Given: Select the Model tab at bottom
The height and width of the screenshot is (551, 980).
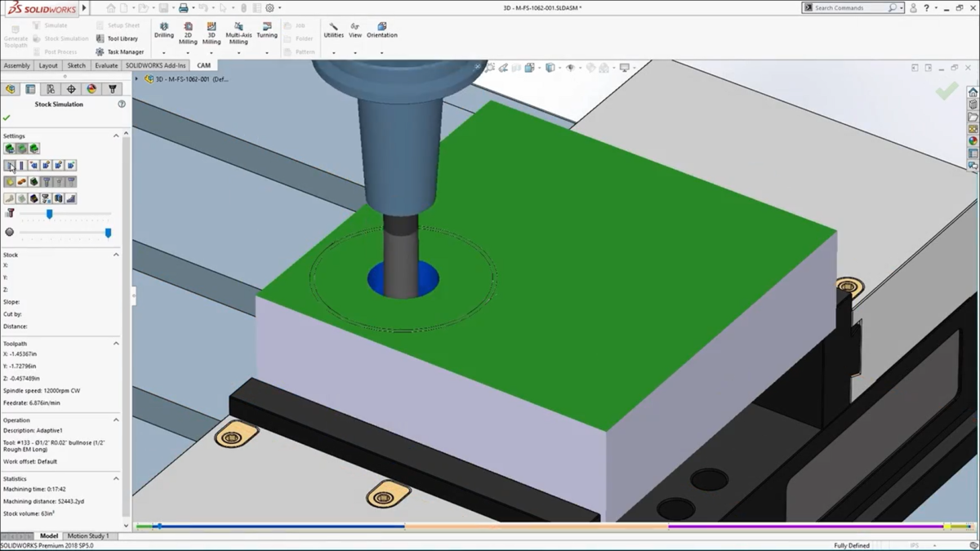Looking at the screenshot, I should coord(49,536).
